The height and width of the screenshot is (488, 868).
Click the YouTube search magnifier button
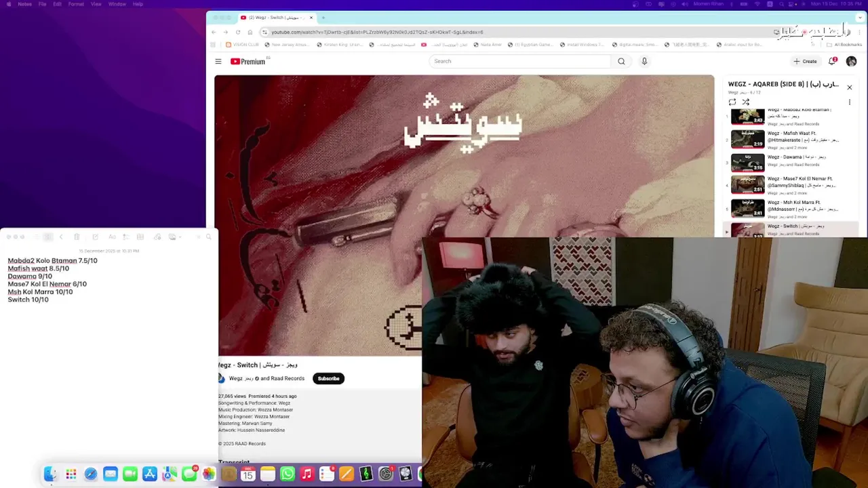click(x=621, y=61)
